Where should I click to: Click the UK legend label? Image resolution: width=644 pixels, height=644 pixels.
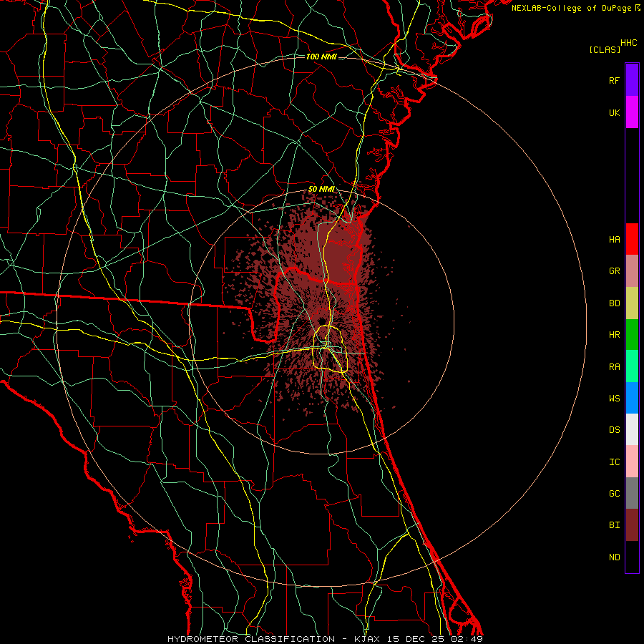point(614,112)
